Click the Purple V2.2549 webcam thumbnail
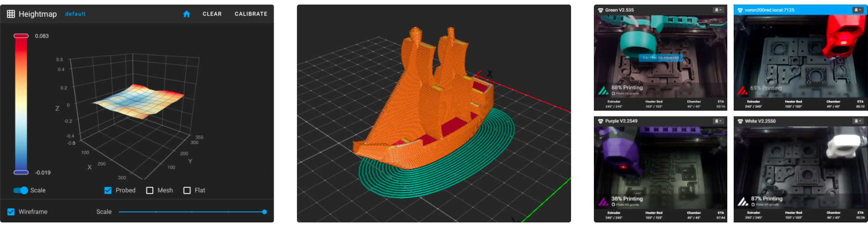 [x=661, y=167]
